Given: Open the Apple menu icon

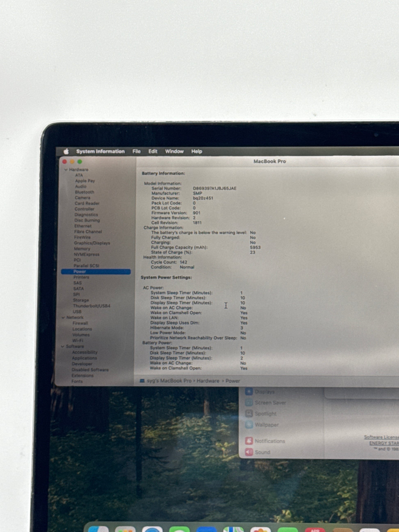Looking at the screenshot, I should click(x=66, y=151).
